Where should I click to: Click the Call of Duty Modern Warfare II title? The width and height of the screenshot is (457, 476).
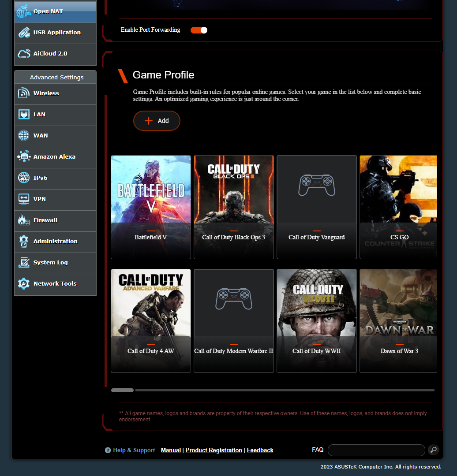click(234, 351)
